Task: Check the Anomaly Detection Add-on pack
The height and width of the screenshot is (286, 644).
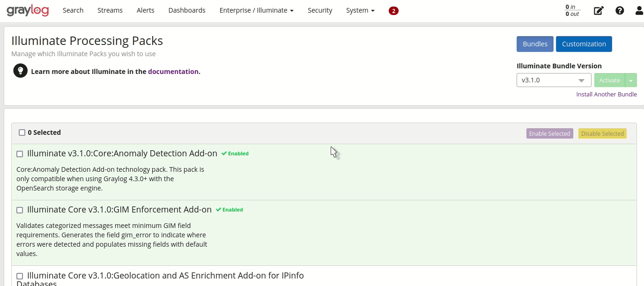Action: (20, 154)
